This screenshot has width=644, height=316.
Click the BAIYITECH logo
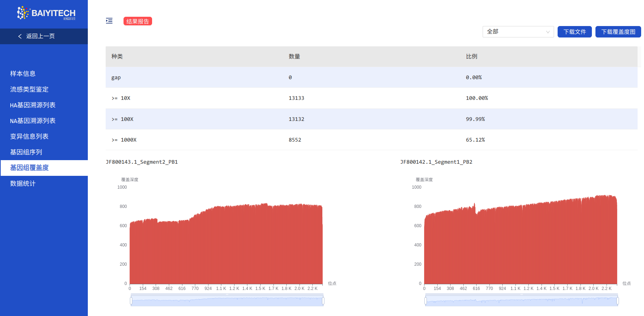coord(46,13)
